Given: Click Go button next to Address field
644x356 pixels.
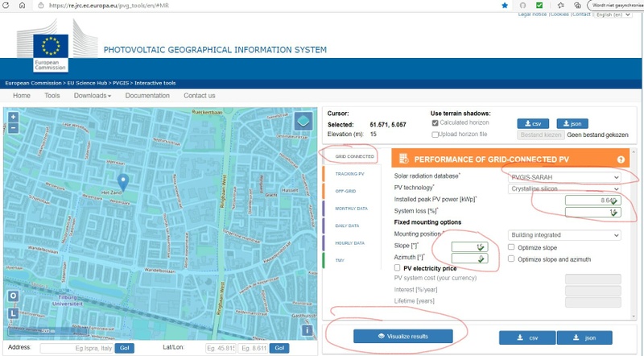Looking at the screenshot, I should point(125,348).
